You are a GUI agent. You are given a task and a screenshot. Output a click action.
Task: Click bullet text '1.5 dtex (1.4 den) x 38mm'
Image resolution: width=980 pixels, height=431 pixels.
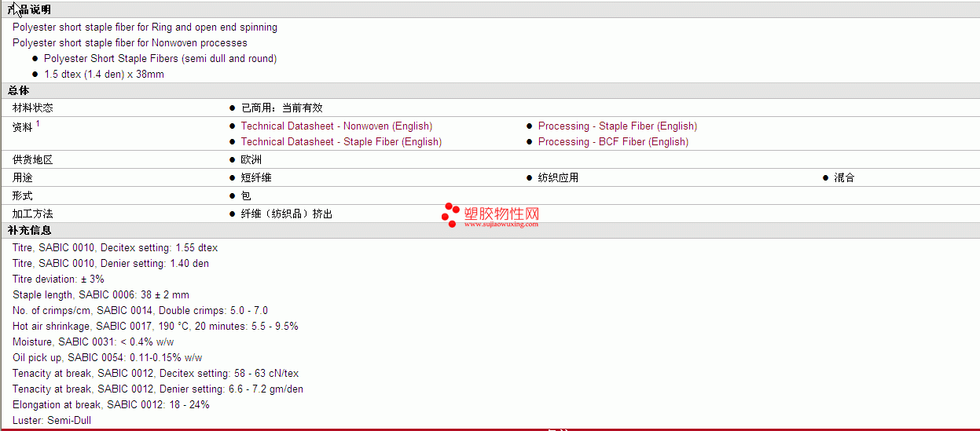click(104, 74)
